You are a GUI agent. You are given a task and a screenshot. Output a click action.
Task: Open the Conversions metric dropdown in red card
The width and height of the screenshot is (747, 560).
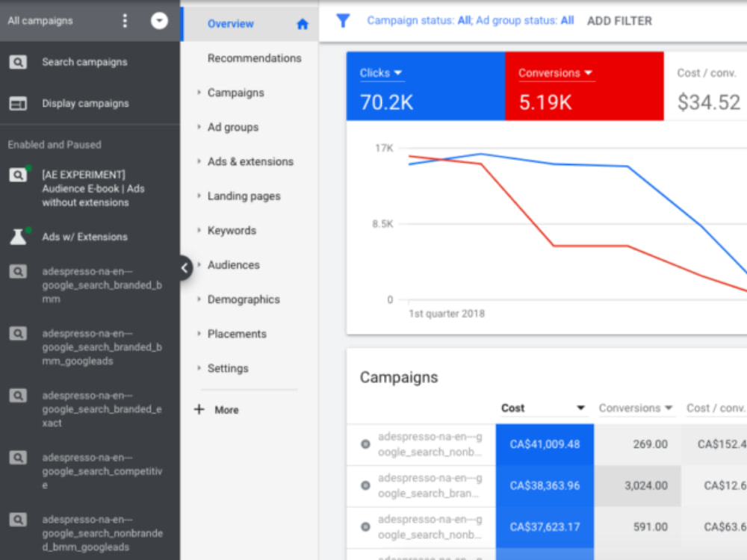coord(556,73)
